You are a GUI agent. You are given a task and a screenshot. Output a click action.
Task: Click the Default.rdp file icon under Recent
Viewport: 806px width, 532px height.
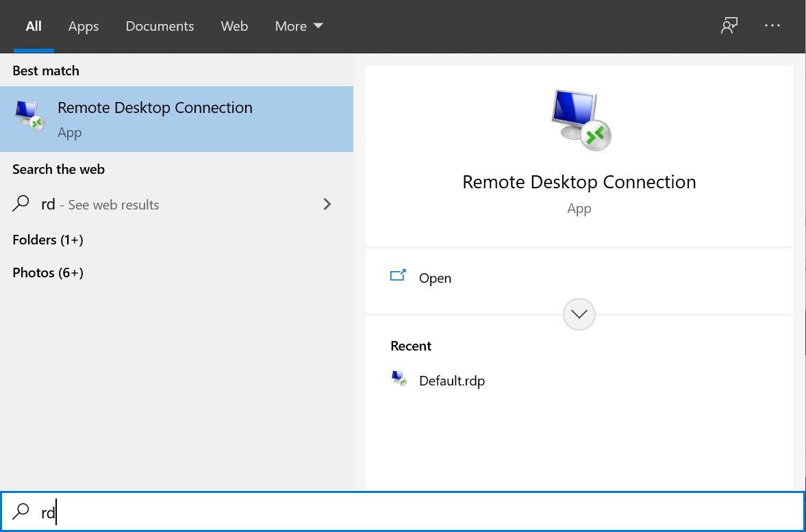pyautogui.click(x=399, y=379)
